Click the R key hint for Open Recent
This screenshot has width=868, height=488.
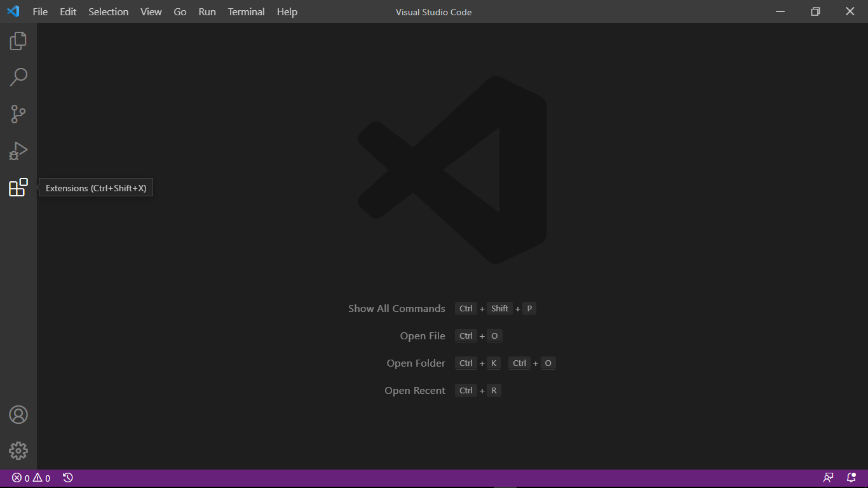(494, 391)
